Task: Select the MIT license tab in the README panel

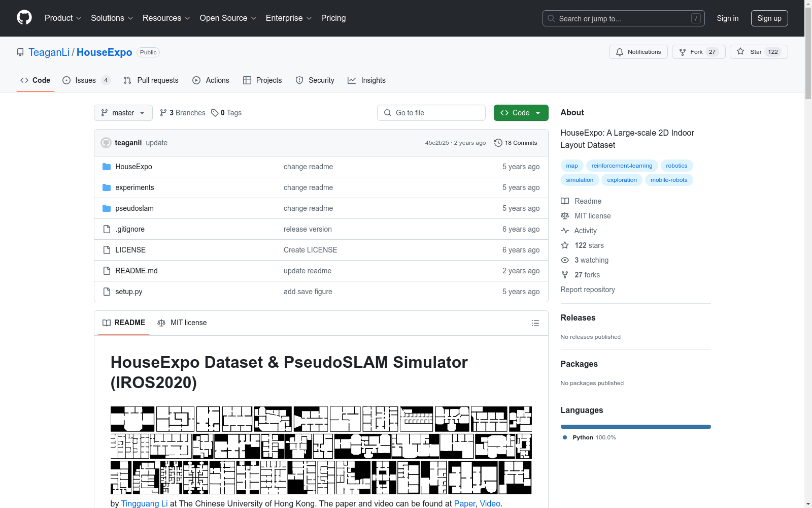Action: pyautogui.click(x=182, y=323)
